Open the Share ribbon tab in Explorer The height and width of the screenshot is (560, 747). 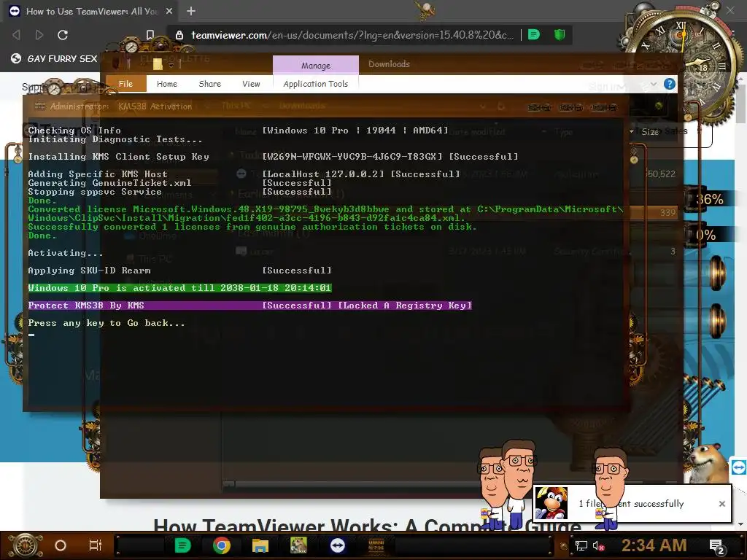point(209,84)
